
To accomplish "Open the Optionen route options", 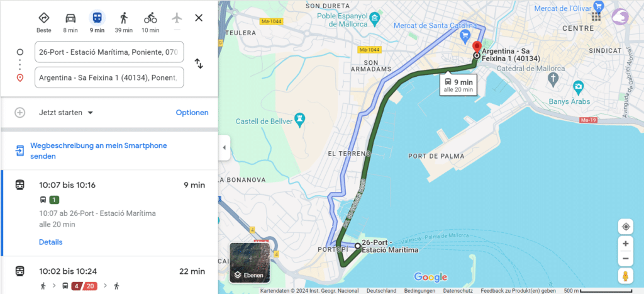I will coord(192,113).
